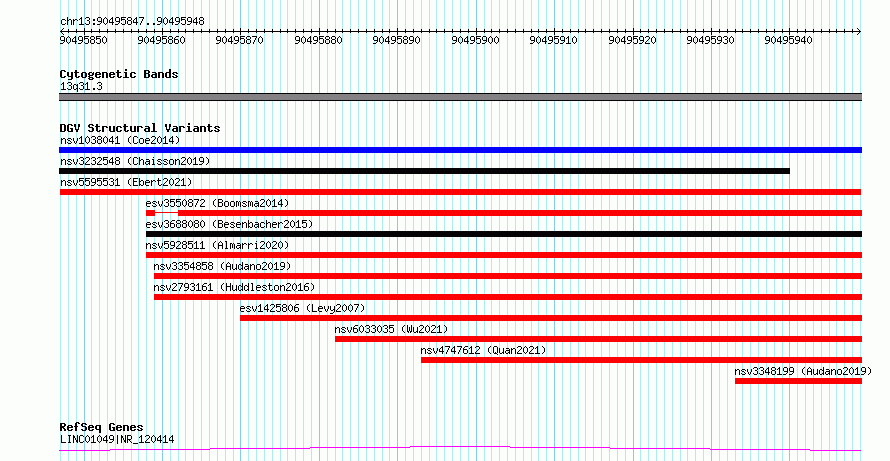Click the blue nsv1038041 Coe2014 variant bar
Image resolution: width=890 pixels, height=461 pixels.
point(460,150)
